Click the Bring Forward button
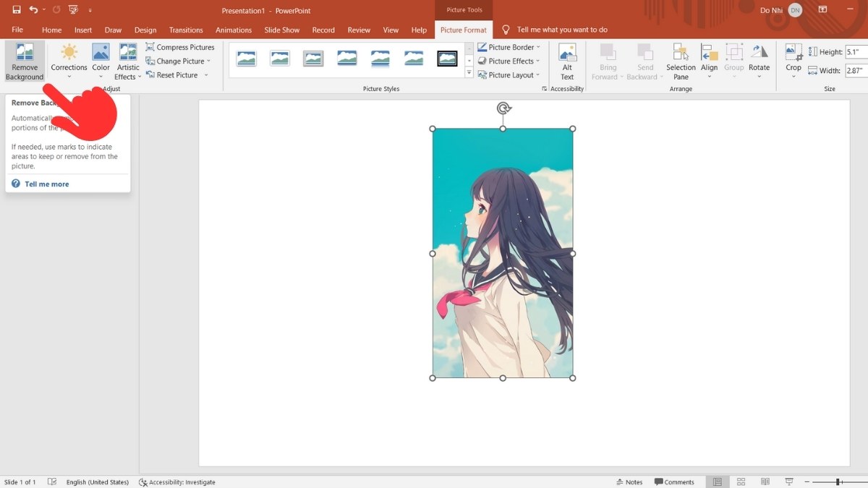The height and width of the screenshot is (488, 868). (608, 62)
